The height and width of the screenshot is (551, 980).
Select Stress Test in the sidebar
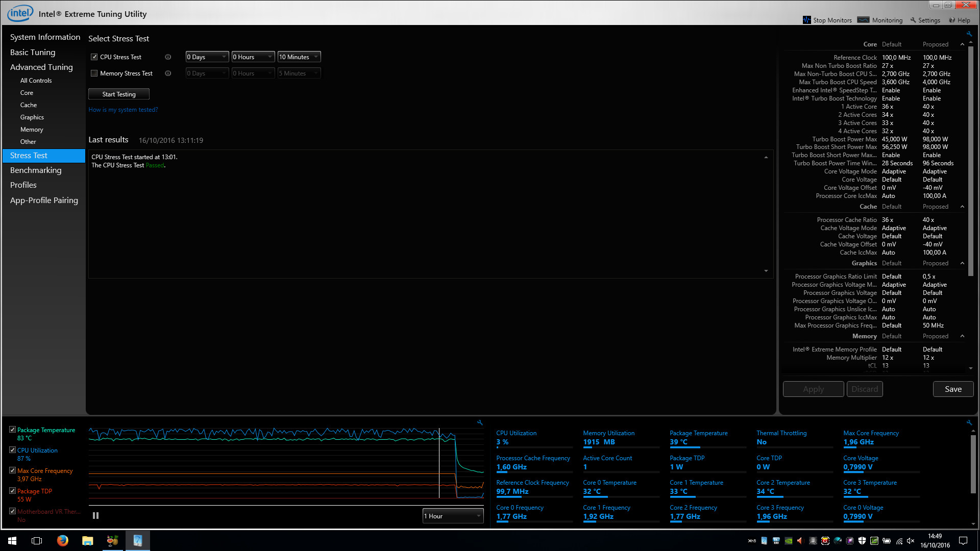point(44,156)
